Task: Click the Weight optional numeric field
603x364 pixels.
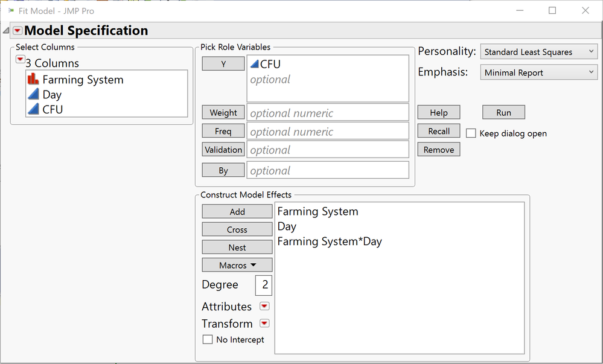Action: point(327,113)
